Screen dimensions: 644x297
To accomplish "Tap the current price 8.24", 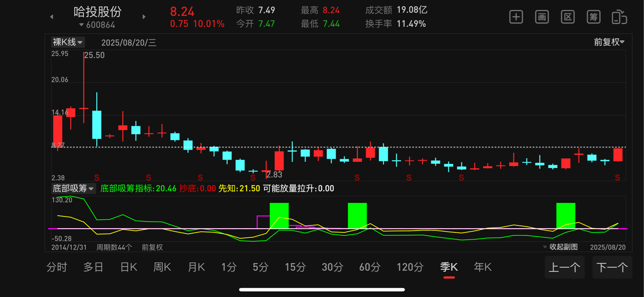I will coord(182,12).
